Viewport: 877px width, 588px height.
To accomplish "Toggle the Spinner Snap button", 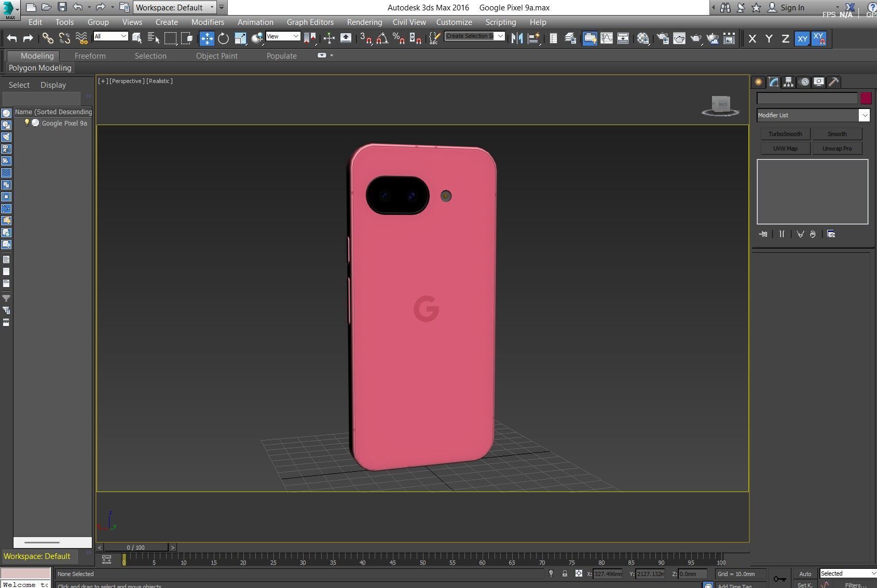I will coord(415,38).
